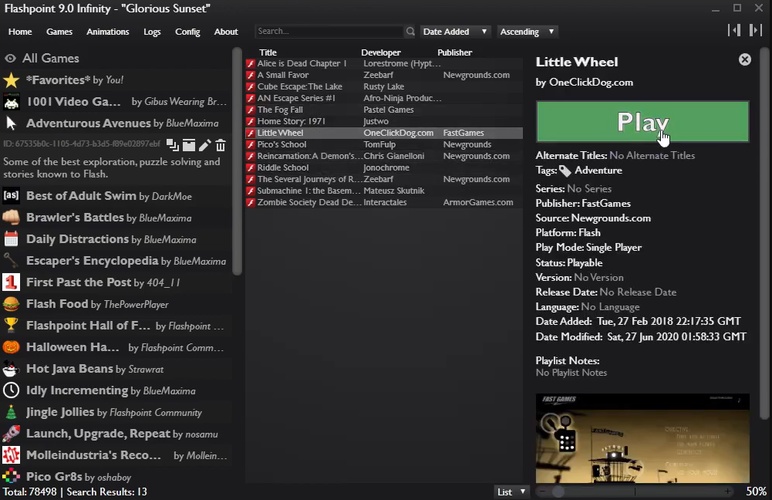Select Cube Escape: The Lake row

click(x=384, y=87)
